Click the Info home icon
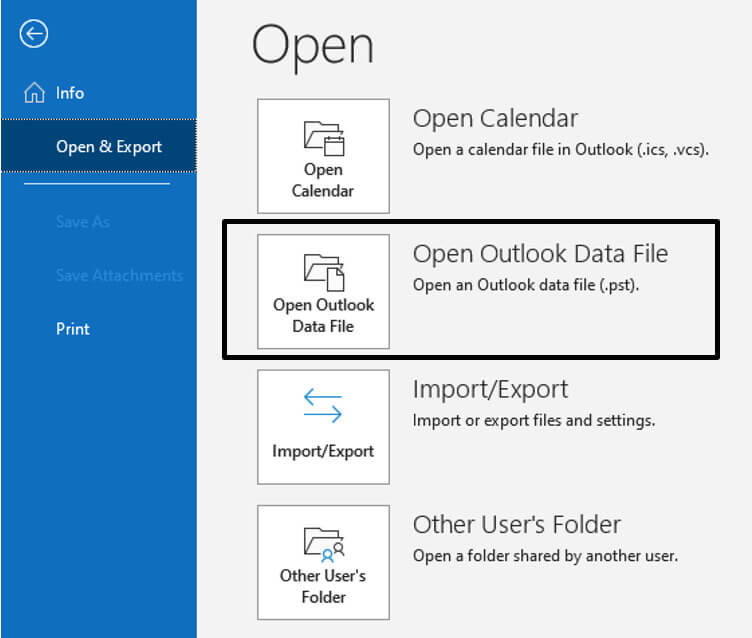Image resolution: width=752 pixels, height=638 pixels. coord(35,93)
